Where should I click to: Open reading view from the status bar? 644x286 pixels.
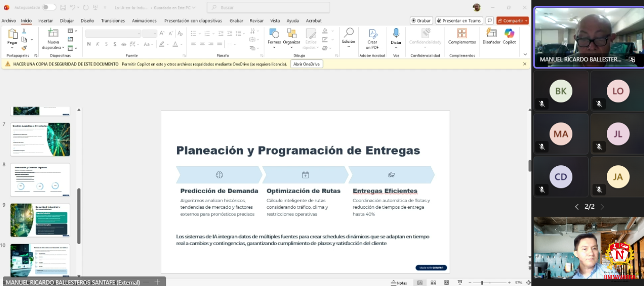point(446,283)
